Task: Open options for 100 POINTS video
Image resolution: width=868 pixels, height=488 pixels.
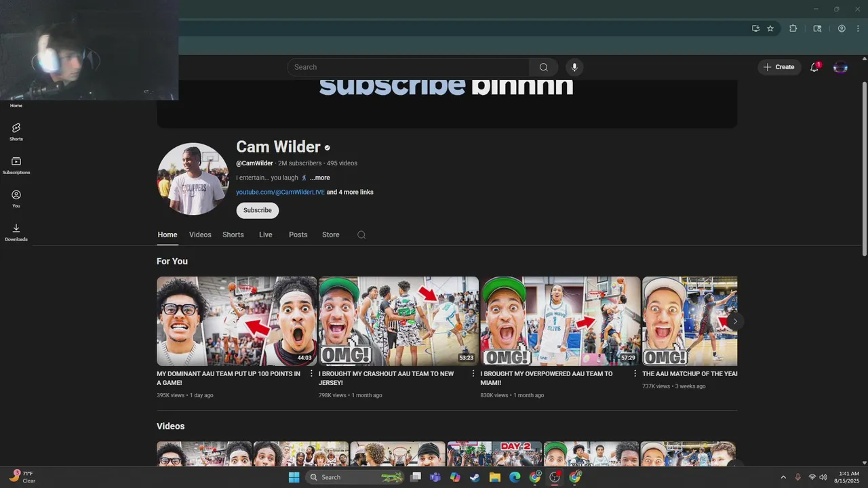Action: click(x=311, y=373)
